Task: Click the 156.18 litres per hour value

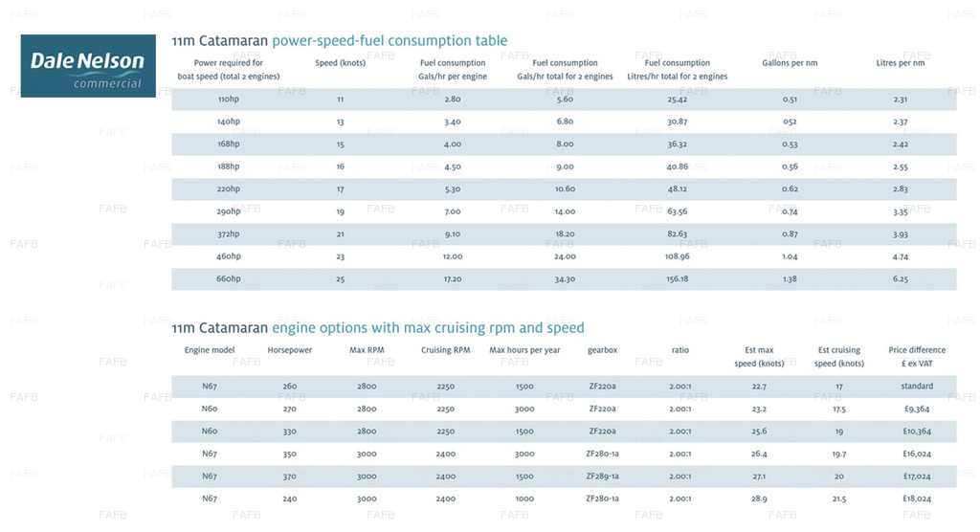Action: (678, 279)
